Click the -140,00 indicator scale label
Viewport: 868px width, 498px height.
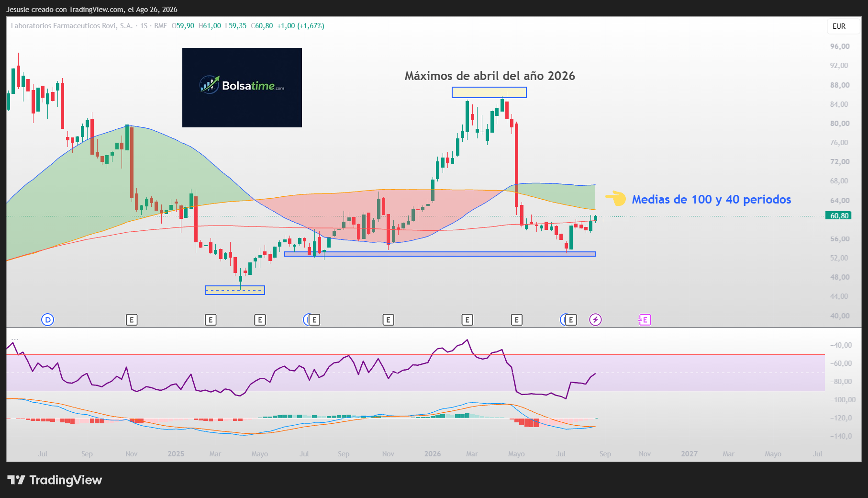click(842, 436)
